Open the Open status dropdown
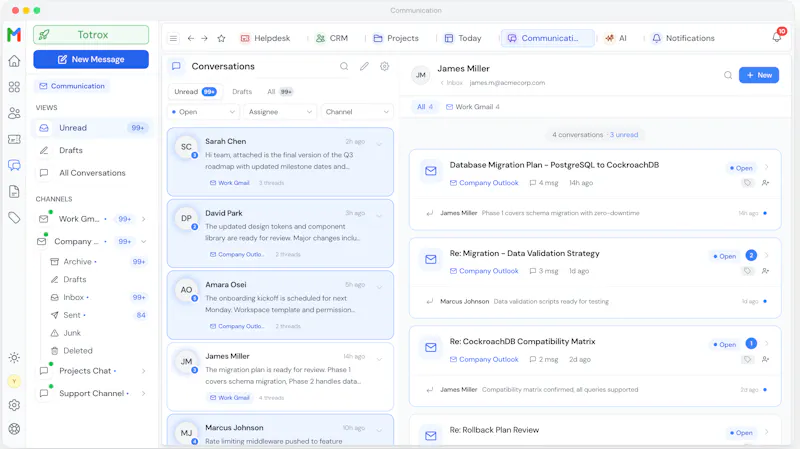Image resolution: width=800 pixels, height=449 pixels. click(x=203, y=112)
